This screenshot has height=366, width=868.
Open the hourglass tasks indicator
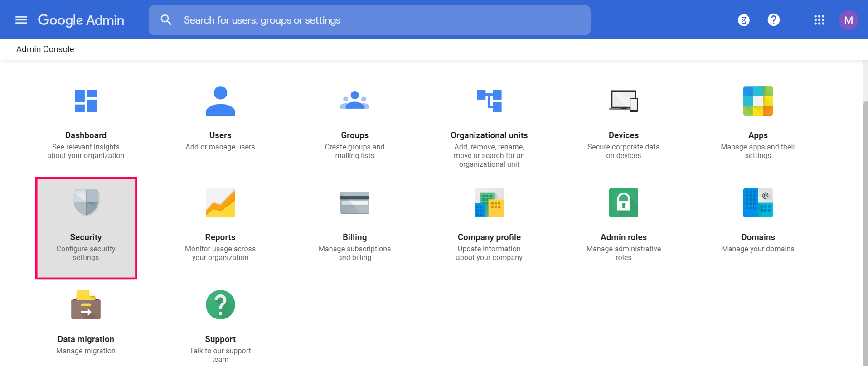pos(743,20)
